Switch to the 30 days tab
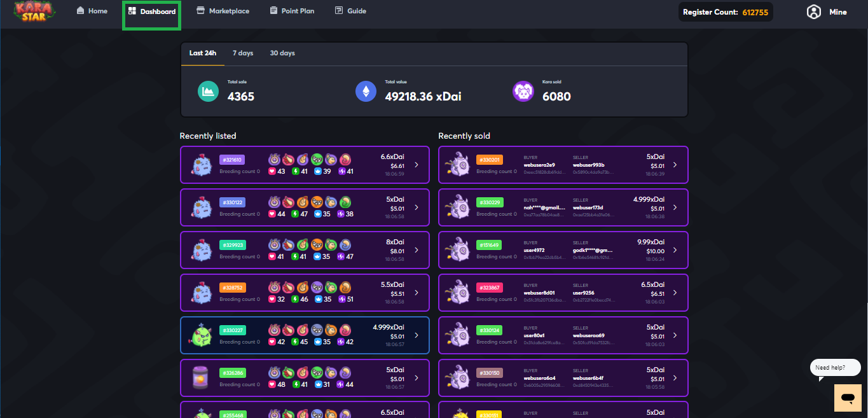 pyautogui.click(x=282, y=53)
